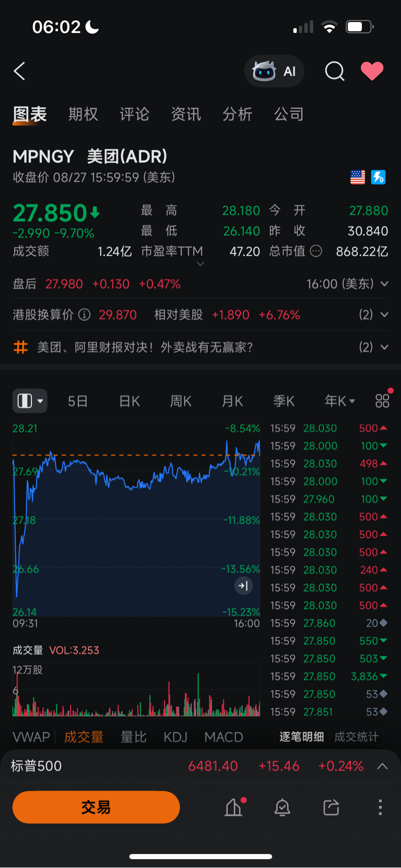
Task: Select the 日K chart period
Action: pos(129,401)
